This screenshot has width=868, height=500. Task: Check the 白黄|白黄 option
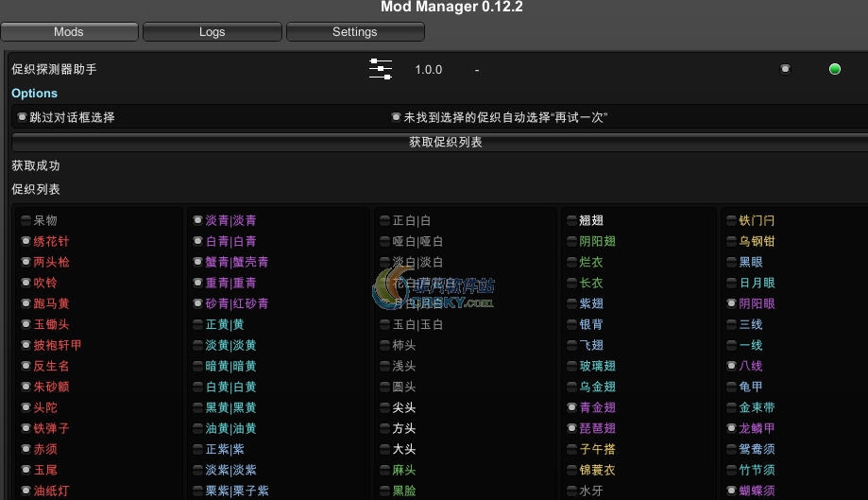pos(197,387)
